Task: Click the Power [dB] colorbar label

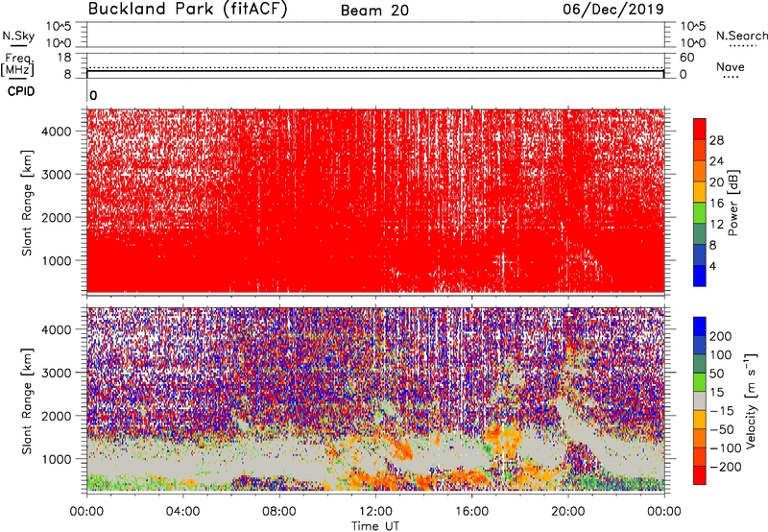Action: pos(733,203)
